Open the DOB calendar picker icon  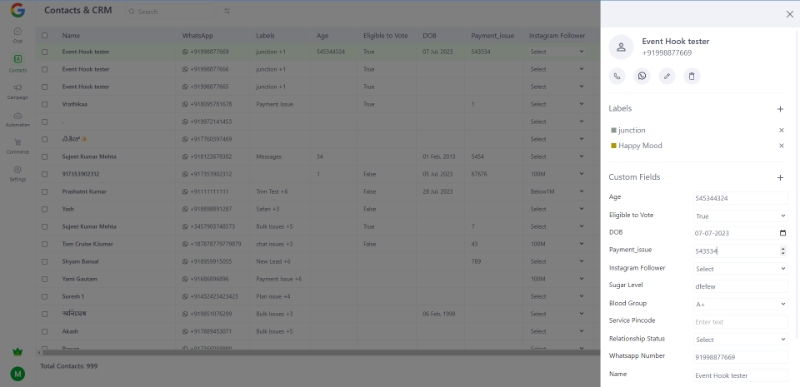point(783,233)
